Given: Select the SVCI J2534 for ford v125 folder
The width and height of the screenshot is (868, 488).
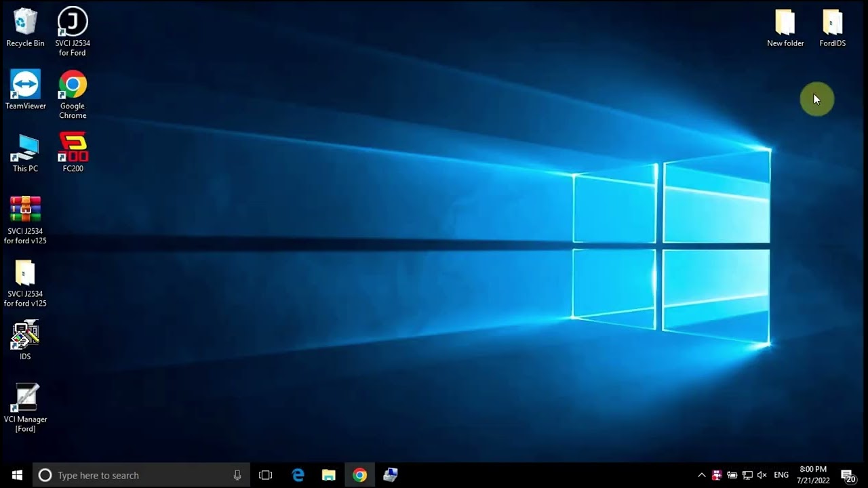Looking at the screenshot, I should click(25, 283).
